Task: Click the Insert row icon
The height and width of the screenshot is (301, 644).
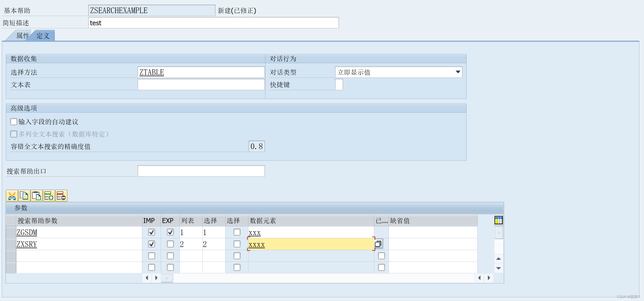Action: pos(49,196)
